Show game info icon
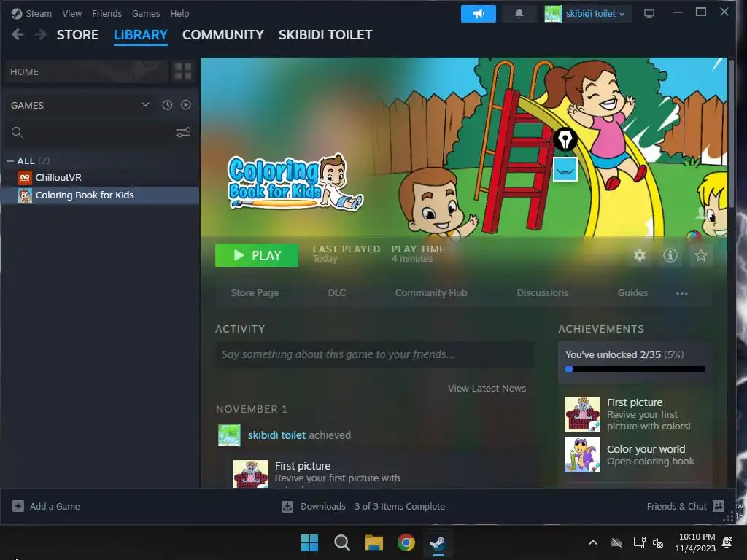The image size is (747, 560). click(x=670, y=255)
